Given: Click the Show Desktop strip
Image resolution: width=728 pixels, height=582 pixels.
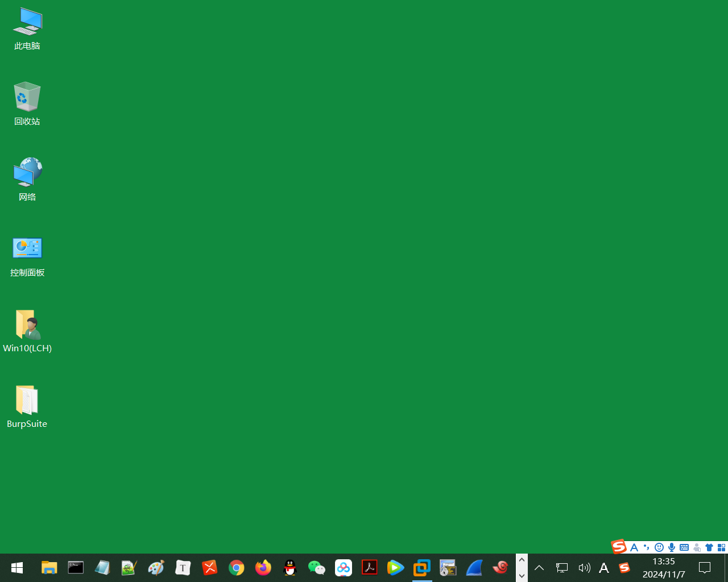Looking at the screenshot, I should point(726,568).
